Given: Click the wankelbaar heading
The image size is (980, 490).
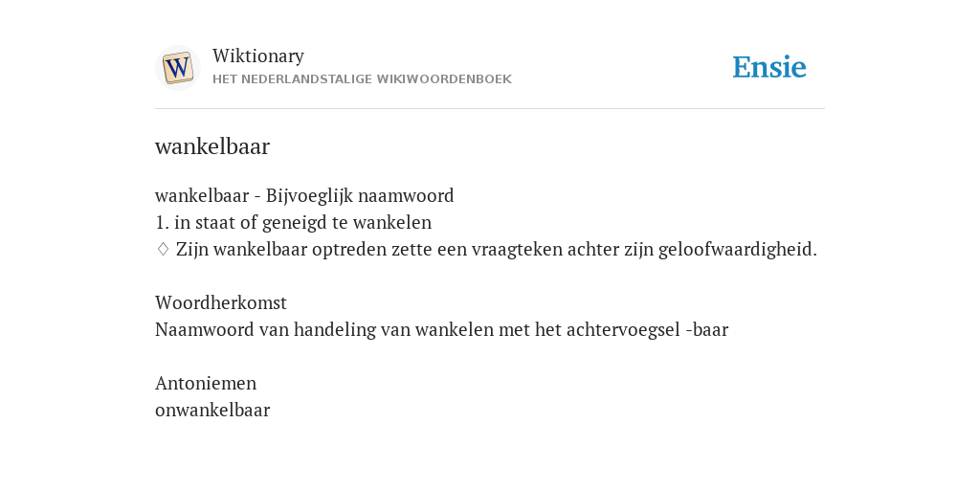Looking at the screenshot, I should (x=212, y=146).
